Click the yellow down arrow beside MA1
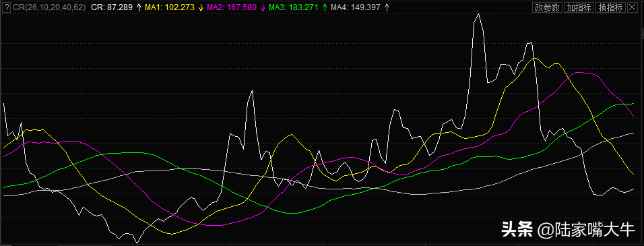Image resolution: width=644 pixels, height=246 pixels. click(x=201, y=7)
